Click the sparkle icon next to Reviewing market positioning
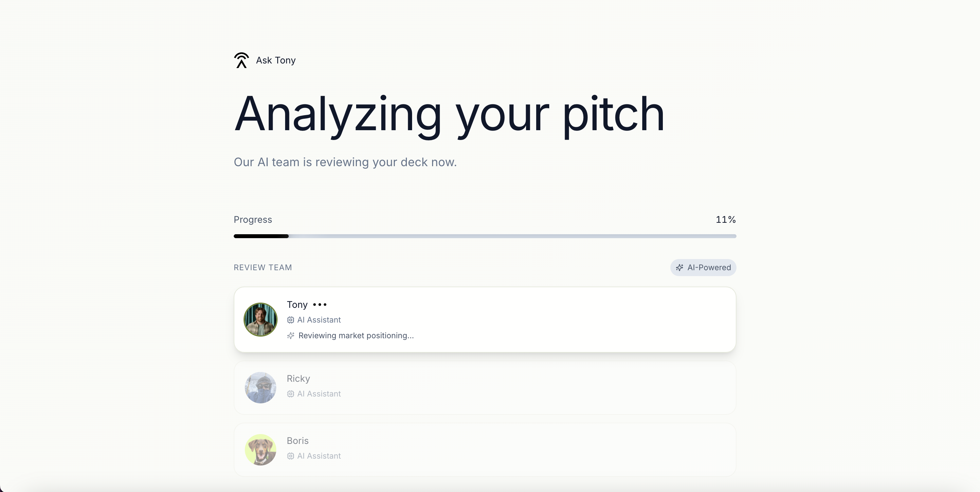This screenshot has height=492, width=980. [291, 336]
